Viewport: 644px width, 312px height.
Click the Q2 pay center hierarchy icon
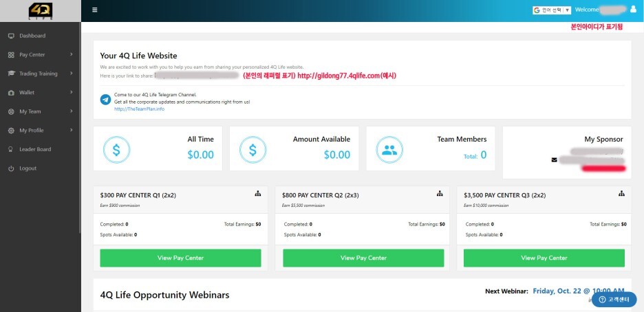(440, 194)
